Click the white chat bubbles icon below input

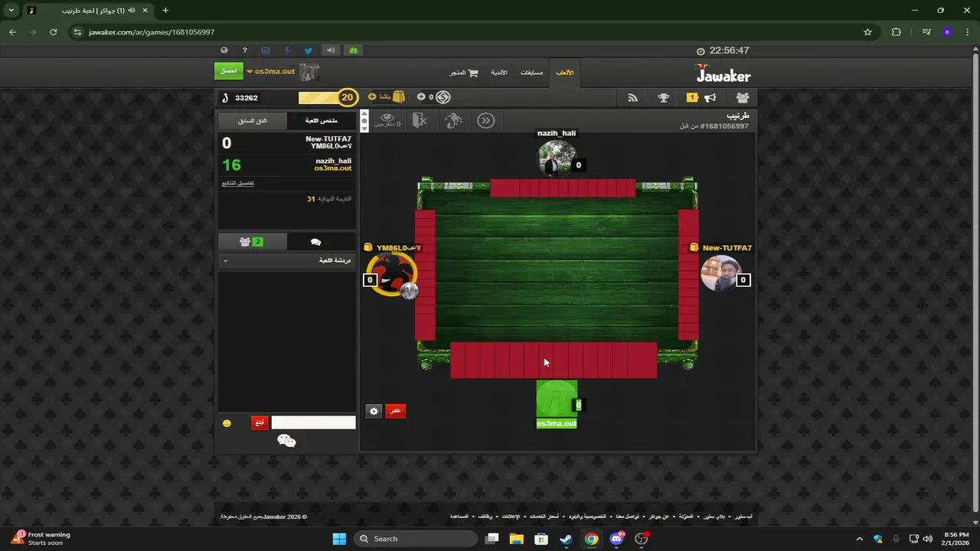(286, 441)
